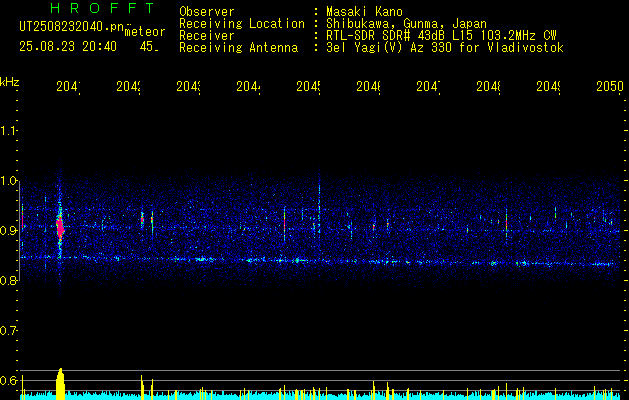Select the observer name Masaki Kano
Screen dimensions: 629x400
pos(364,12)
